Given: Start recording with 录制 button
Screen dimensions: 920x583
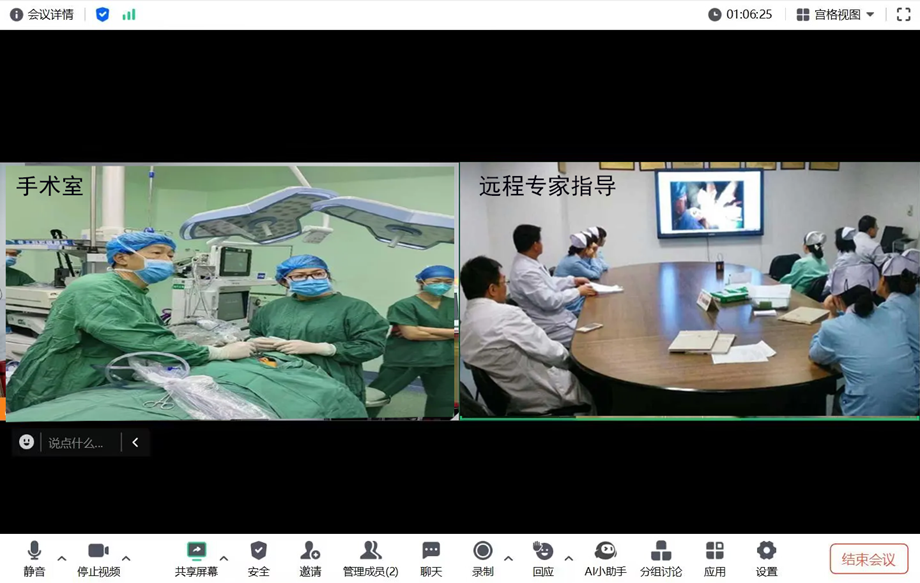Looking at the screenshot, I should click(x=483, y=558).
